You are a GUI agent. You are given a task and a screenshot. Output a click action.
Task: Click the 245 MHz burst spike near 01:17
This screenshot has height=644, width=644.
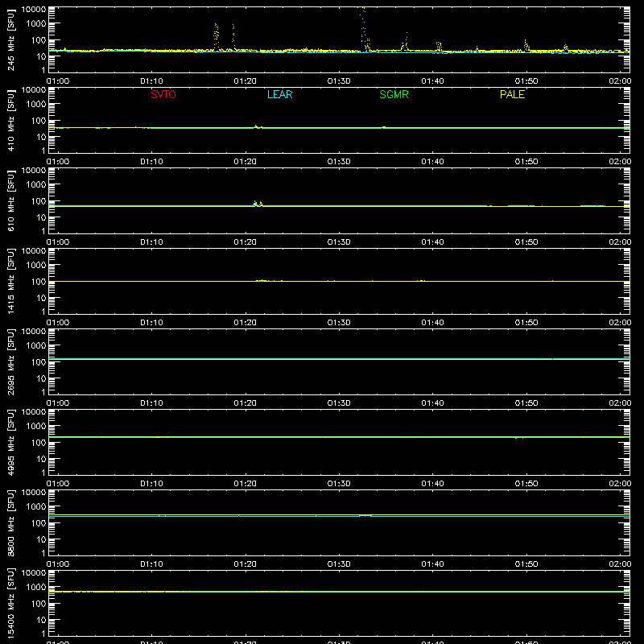[216, 37]
